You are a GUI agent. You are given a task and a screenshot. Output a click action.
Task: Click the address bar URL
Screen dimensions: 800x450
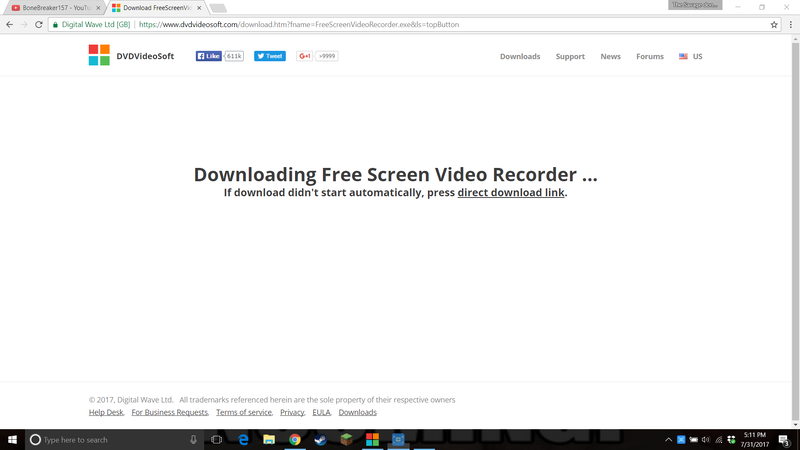[299, 24]
